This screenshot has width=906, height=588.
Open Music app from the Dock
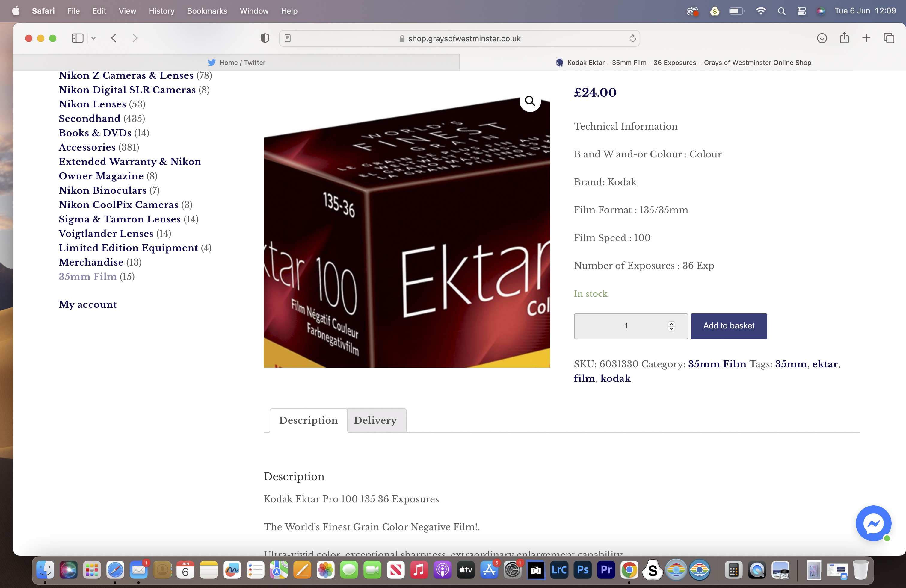[x=419, y=570]
